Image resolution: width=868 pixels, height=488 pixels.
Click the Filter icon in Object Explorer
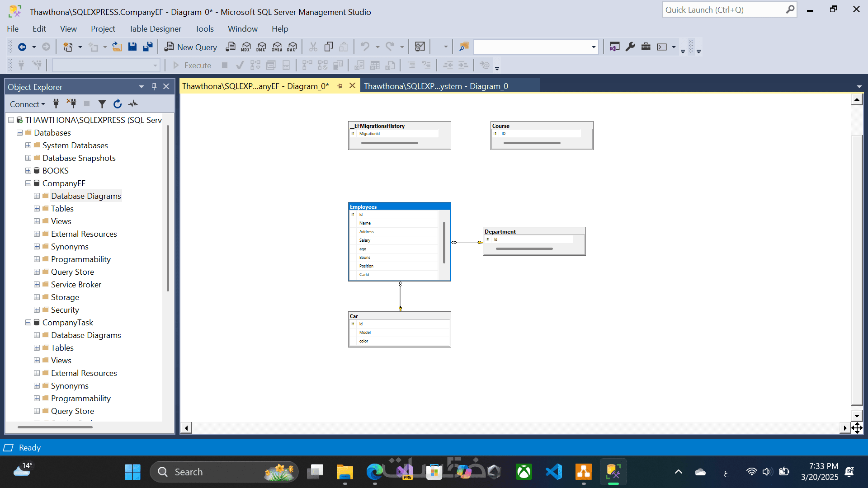coord(102,104)
